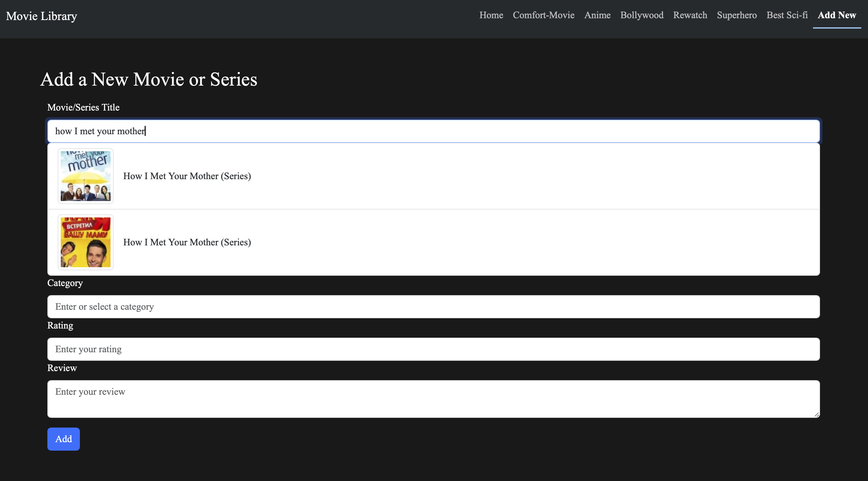Select the Add New nav tab
The image size is (868, 481).
[837, 15]
